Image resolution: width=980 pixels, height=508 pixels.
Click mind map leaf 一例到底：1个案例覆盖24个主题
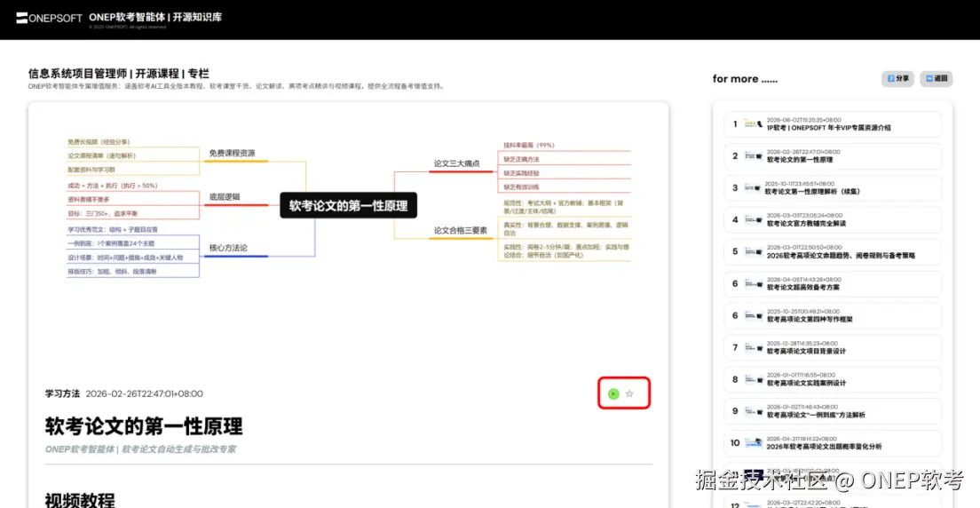pos(111,243)
